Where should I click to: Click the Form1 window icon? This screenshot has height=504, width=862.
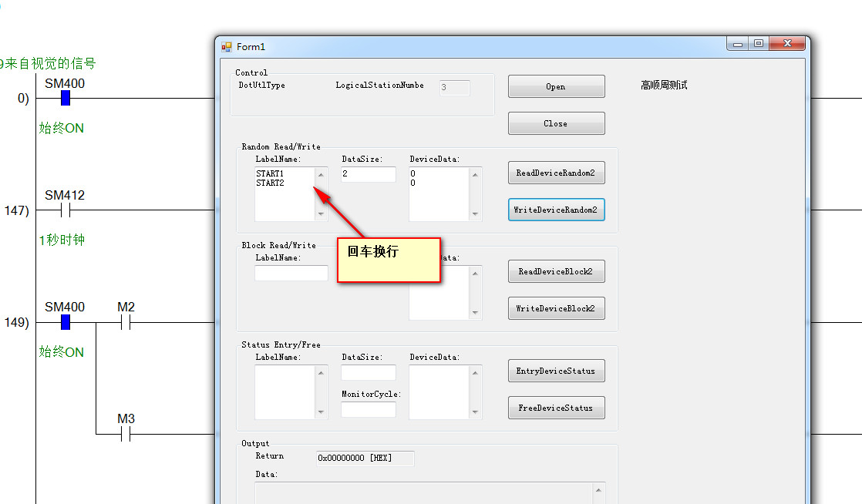point(227,47)
